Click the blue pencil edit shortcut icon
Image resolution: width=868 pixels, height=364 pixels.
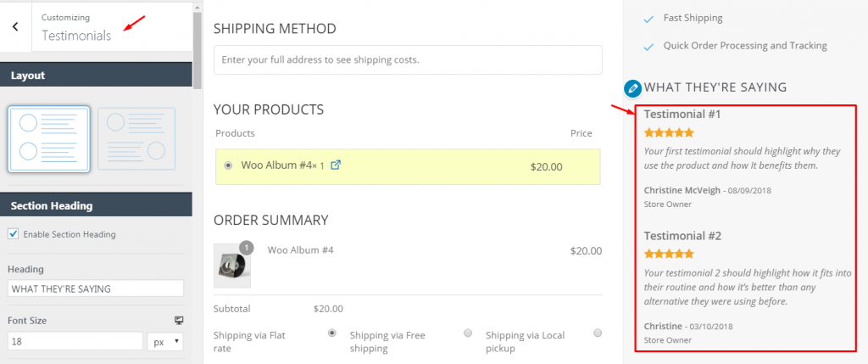pos(632,88)
